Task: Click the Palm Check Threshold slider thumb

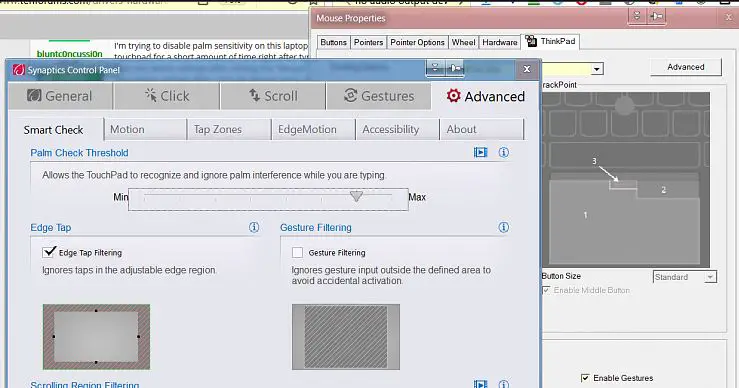Action: 356,196
